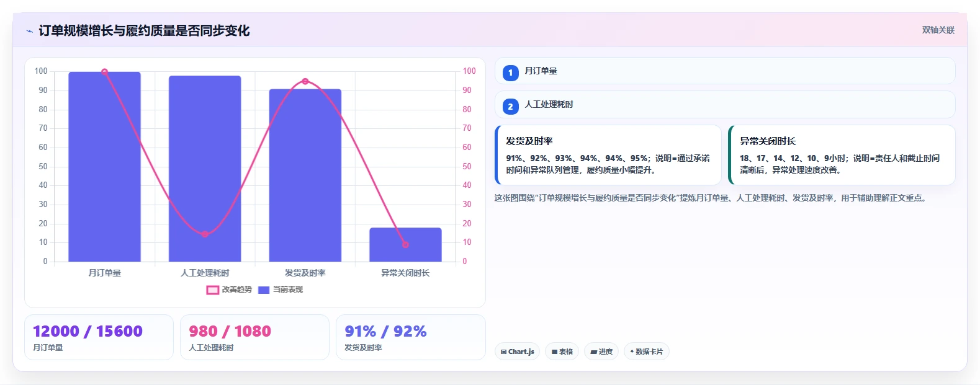The image size is (980, 385).
Task: Click the number 1 badge for 月订单量
Action: tap(510, 73)
